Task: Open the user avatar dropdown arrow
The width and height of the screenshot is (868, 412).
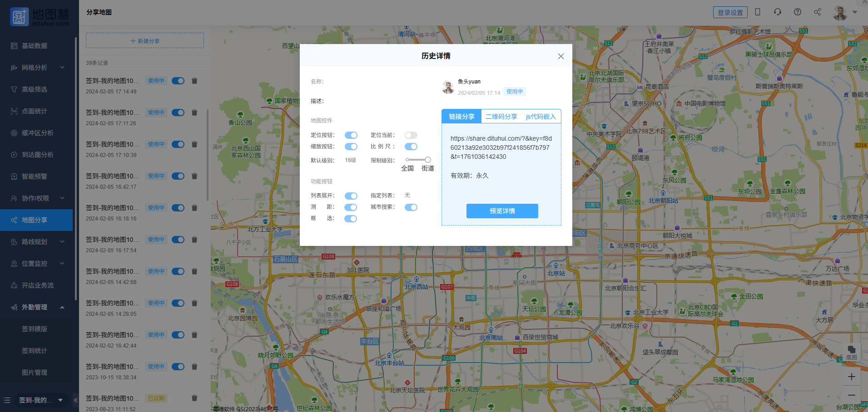Action: tap(855, 12)
